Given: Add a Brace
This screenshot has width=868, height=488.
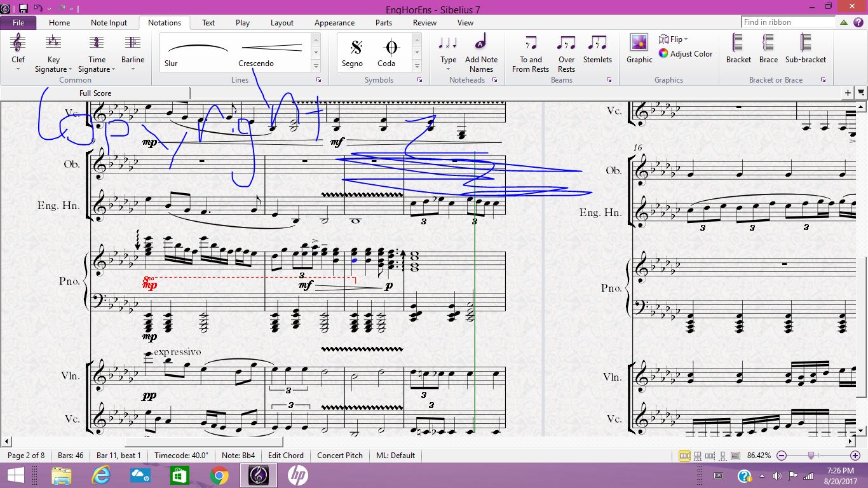Looking at the screenshot, I should (x=768, y=50).
